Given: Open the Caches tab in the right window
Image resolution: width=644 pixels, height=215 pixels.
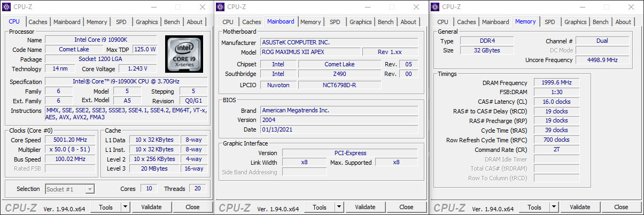Looking at the screenshot, I should tap(466, 22).
